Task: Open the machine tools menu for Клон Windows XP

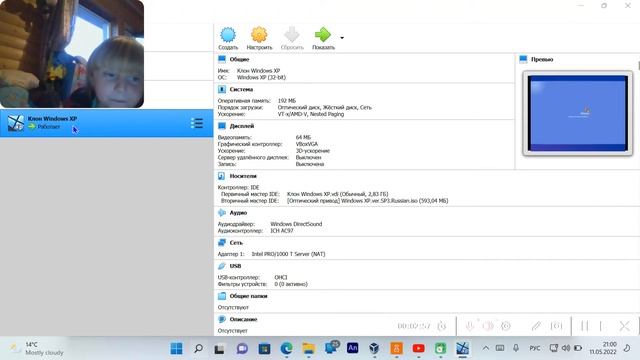Action: [197, 123]
